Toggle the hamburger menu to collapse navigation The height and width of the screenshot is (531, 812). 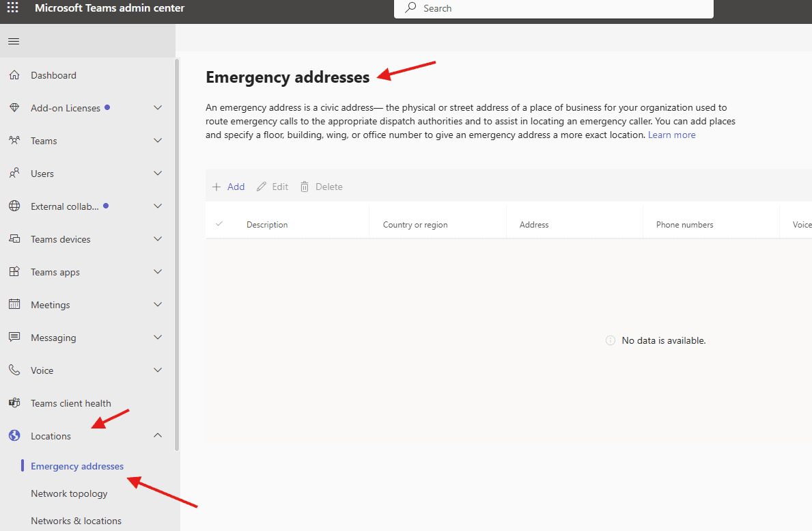tap(13, 41)
